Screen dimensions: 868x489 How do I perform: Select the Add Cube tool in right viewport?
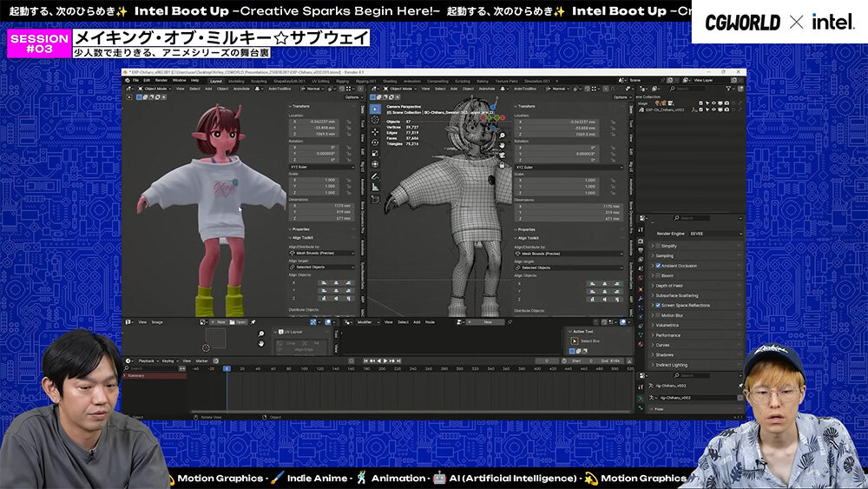coord(375,199)
